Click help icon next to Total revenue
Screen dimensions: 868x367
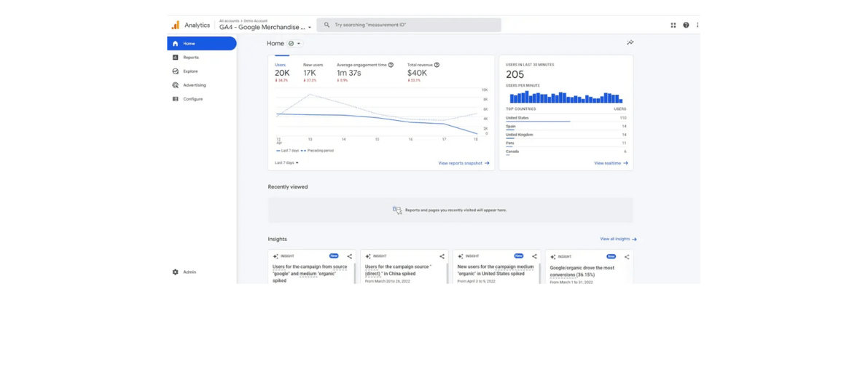437,65
